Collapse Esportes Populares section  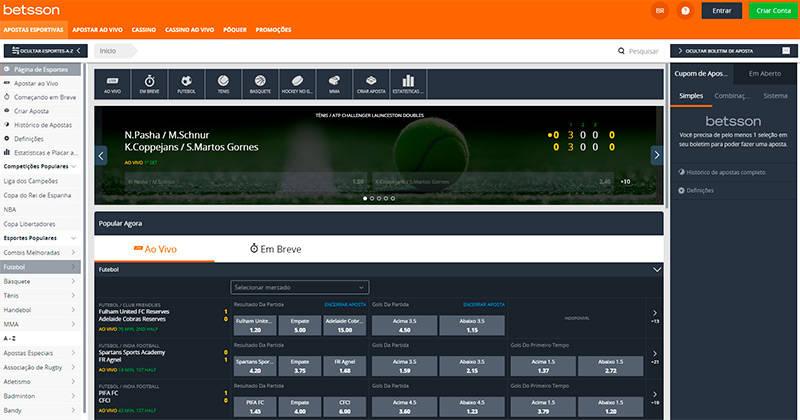(x=73, y=238)
